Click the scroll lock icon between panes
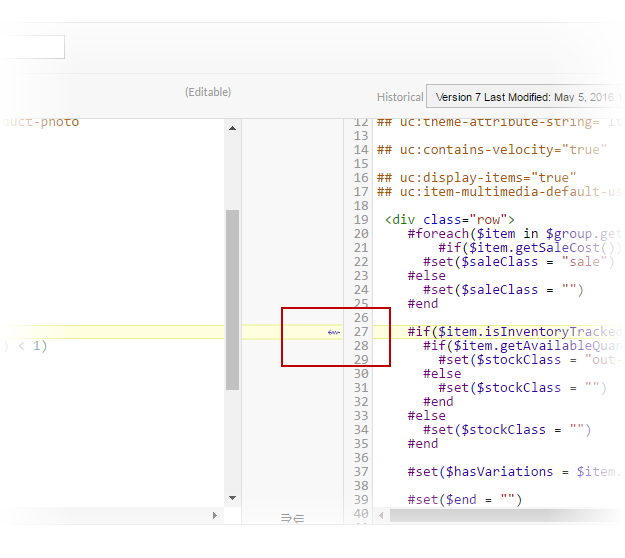Screen dimensions: 625x558 tap(293, 518)
